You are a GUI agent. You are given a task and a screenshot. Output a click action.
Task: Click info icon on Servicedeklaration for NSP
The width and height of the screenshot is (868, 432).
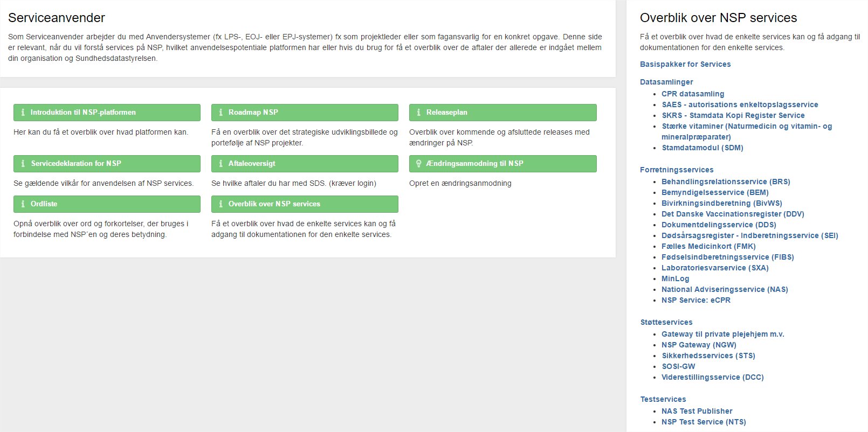(x=23, y=164)
